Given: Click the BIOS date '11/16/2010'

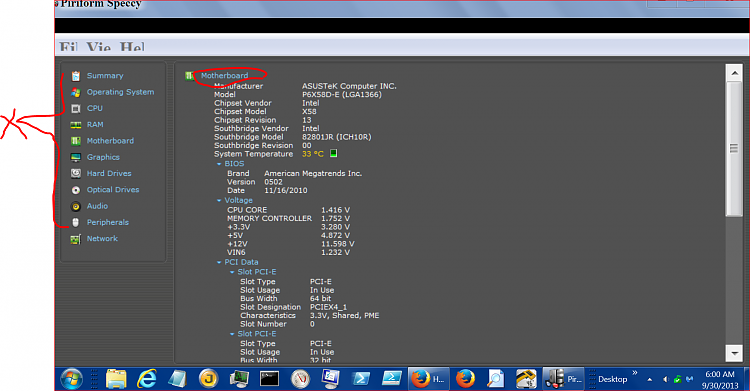Looking at the screenshot, I should click(286, 190).
